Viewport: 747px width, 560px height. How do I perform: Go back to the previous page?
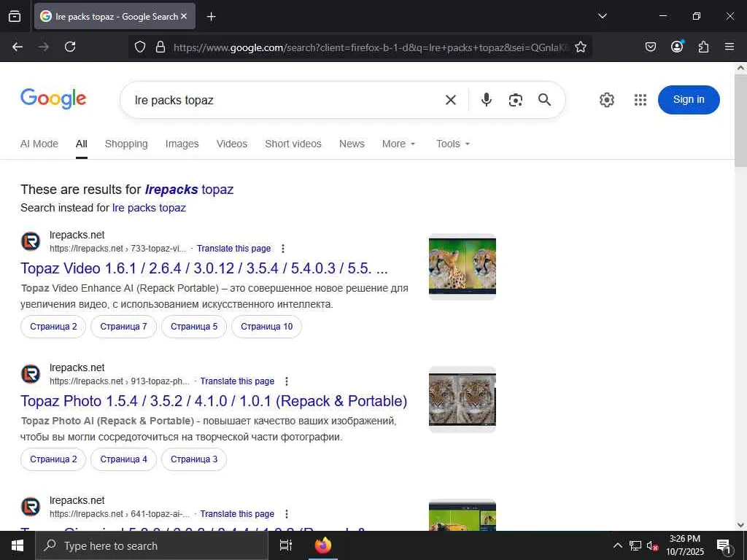18,47
